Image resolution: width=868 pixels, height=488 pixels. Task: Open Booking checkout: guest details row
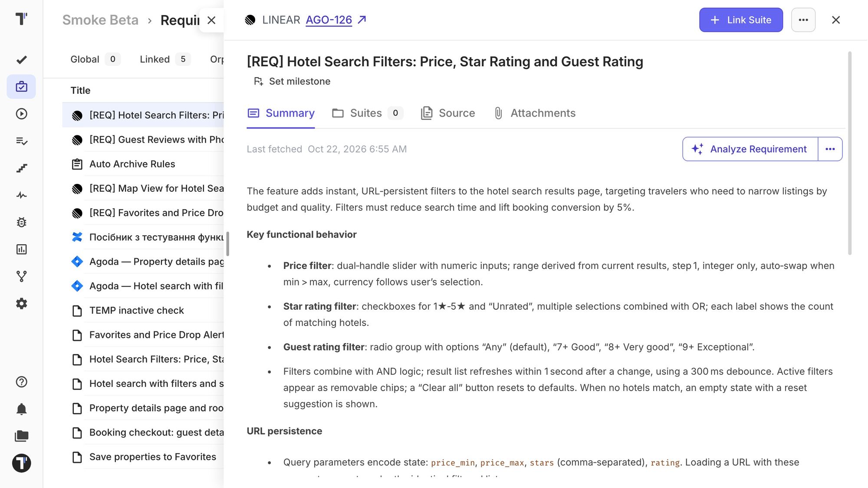tap(143, 432)
